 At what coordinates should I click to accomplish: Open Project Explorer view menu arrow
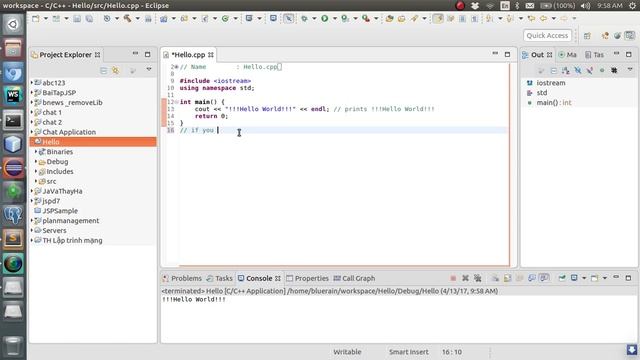click(x=149, y=70)
